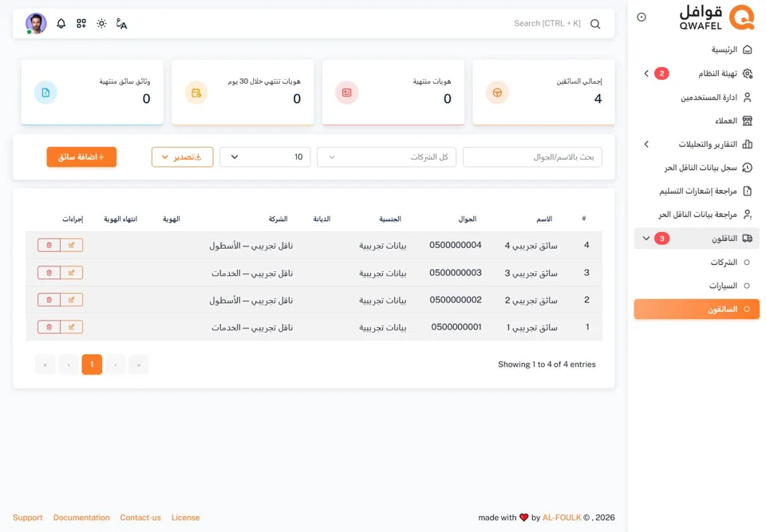
Task: Click the search magnifier icon
Action: point(595,24)
